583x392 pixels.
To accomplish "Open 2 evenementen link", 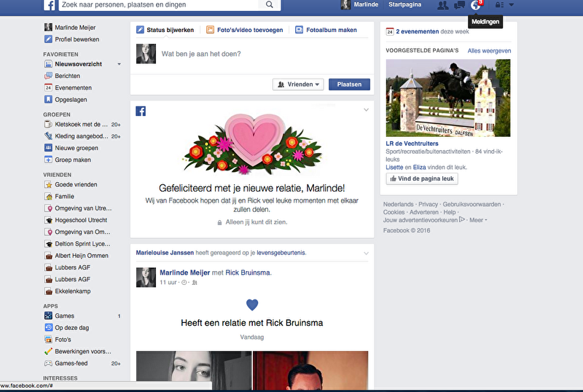I will [x=418, y=31].
